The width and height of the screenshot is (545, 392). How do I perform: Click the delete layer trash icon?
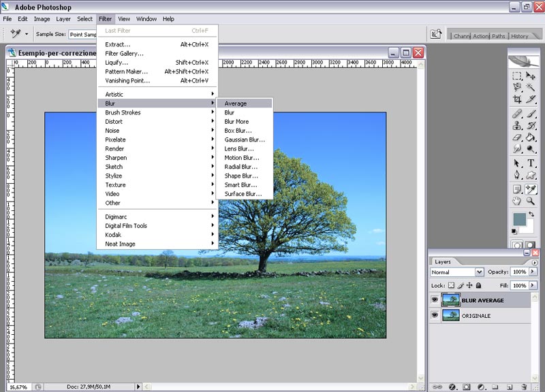click(523, 387)
